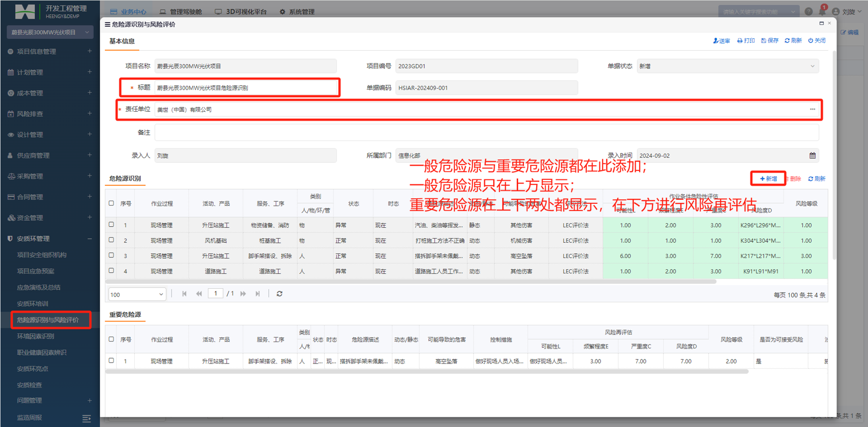This screenshot has width=868, height=427.
Task: Expand 项目信息管理 sidebar menu
Action: (50, 51)
